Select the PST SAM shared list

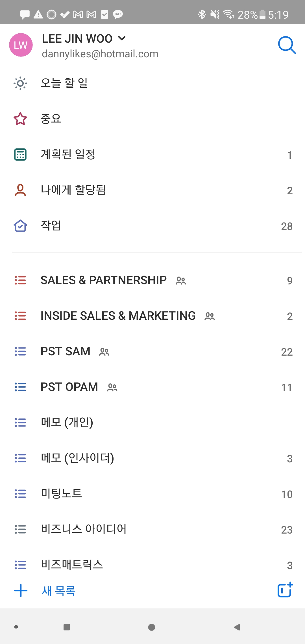[x=66, y=351]
